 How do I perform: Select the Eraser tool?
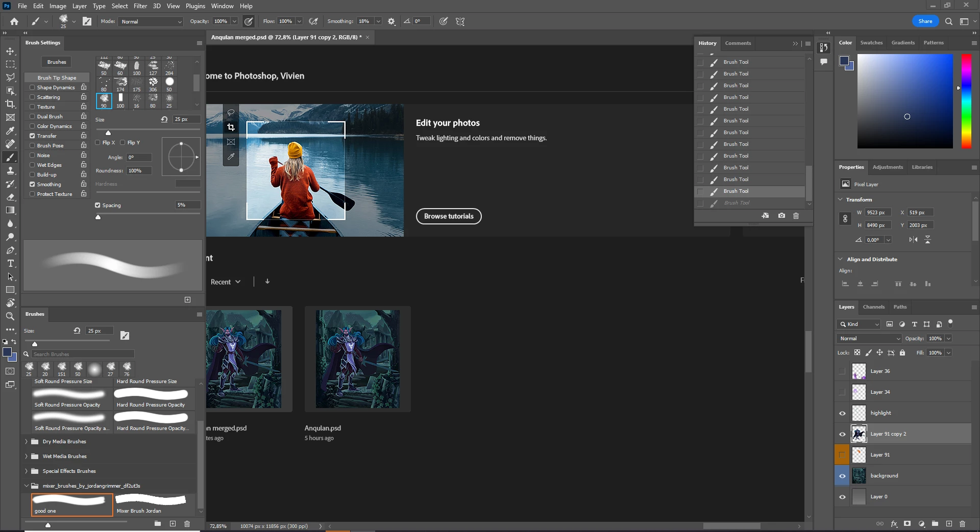pyautogui.click(x=10, y=197)
